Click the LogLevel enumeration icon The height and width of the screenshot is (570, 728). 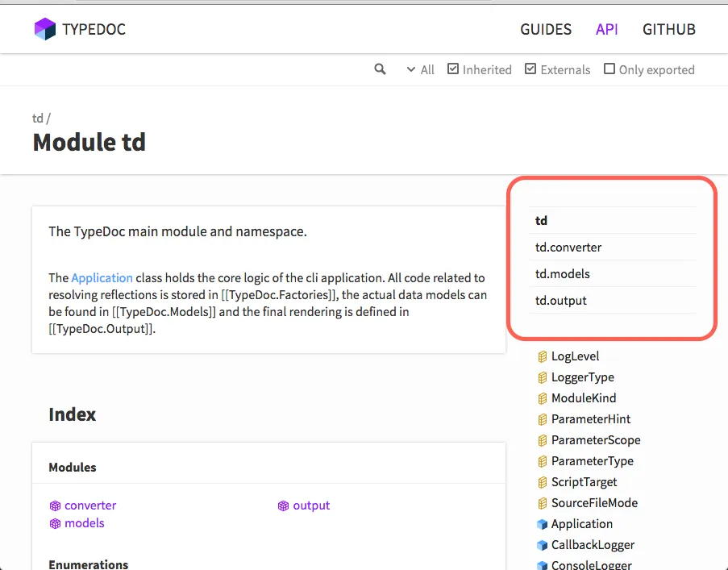click(542, 356)
